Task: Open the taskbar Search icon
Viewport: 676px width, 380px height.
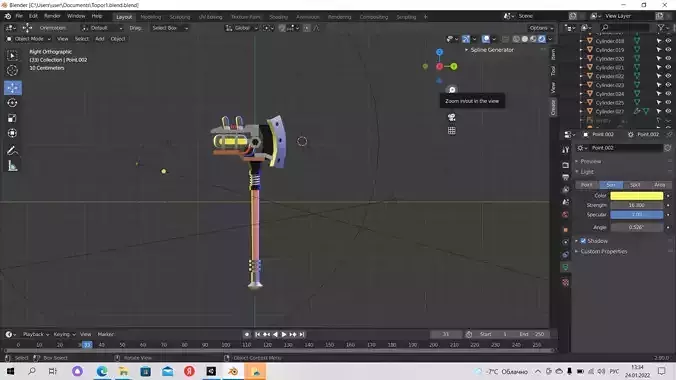Action: 31,371
